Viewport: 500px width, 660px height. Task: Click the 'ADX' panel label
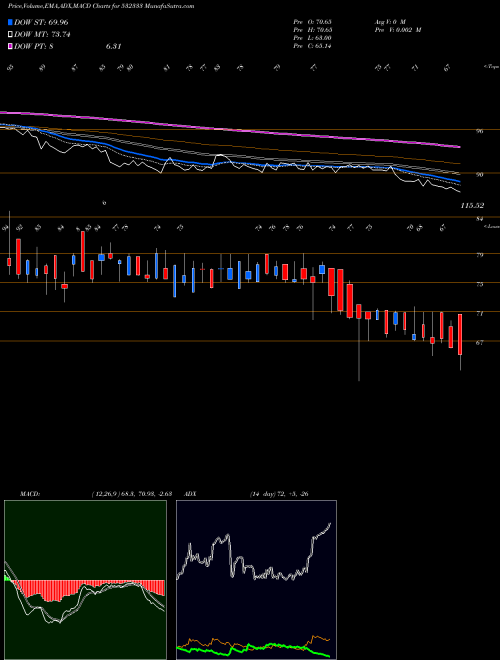(x=190, y=493)
